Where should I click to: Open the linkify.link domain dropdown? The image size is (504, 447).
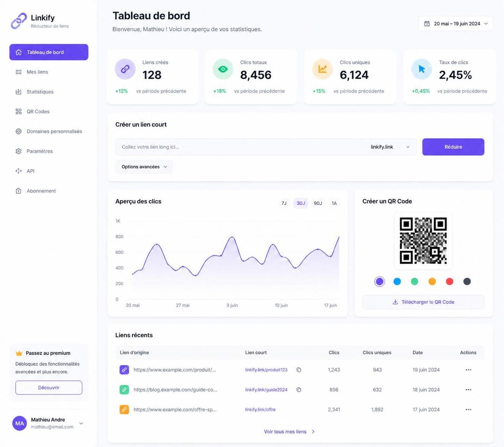click(x=390, y=147)
